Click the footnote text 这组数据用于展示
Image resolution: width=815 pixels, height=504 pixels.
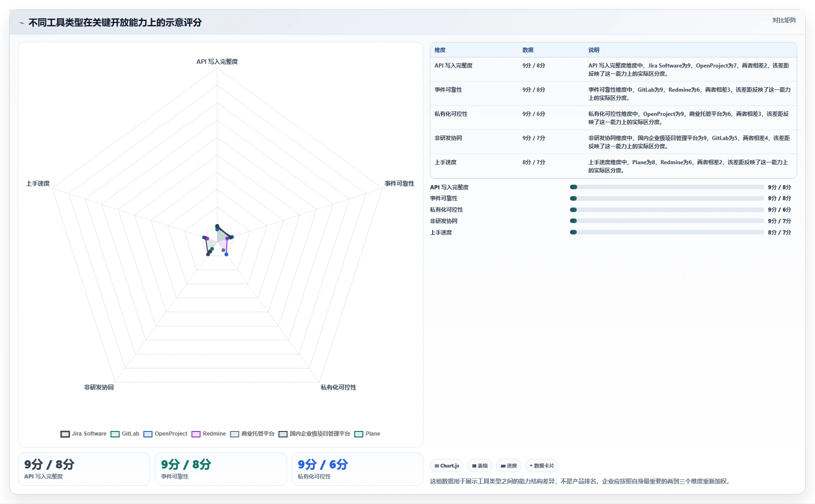pyautogui.click(x=580, y=481)
